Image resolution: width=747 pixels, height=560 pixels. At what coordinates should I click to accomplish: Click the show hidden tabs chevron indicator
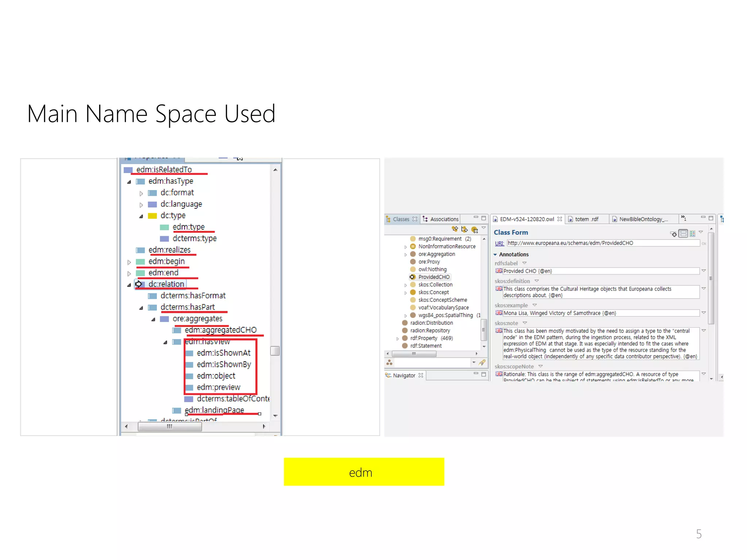pos(684,218)
